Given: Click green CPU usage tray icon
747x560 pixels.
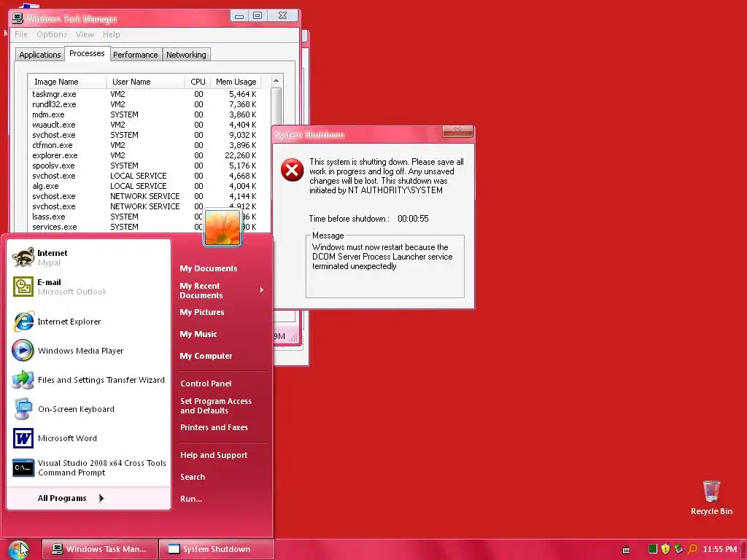Looking at the screenshot, I should tap(652, 549).
